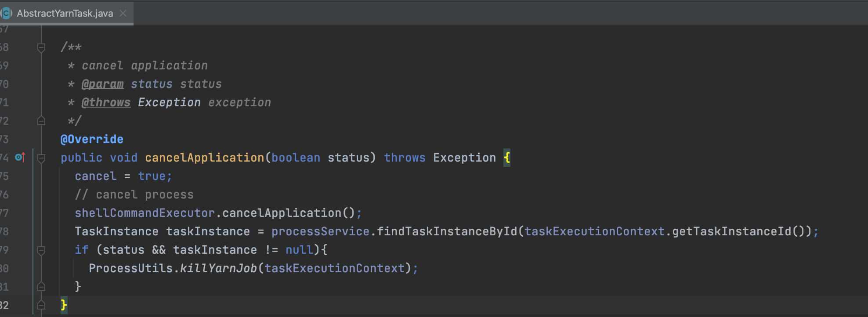Click the findTaskInstanceById method call
Viewport: 868px width, 317px height.
447,231
